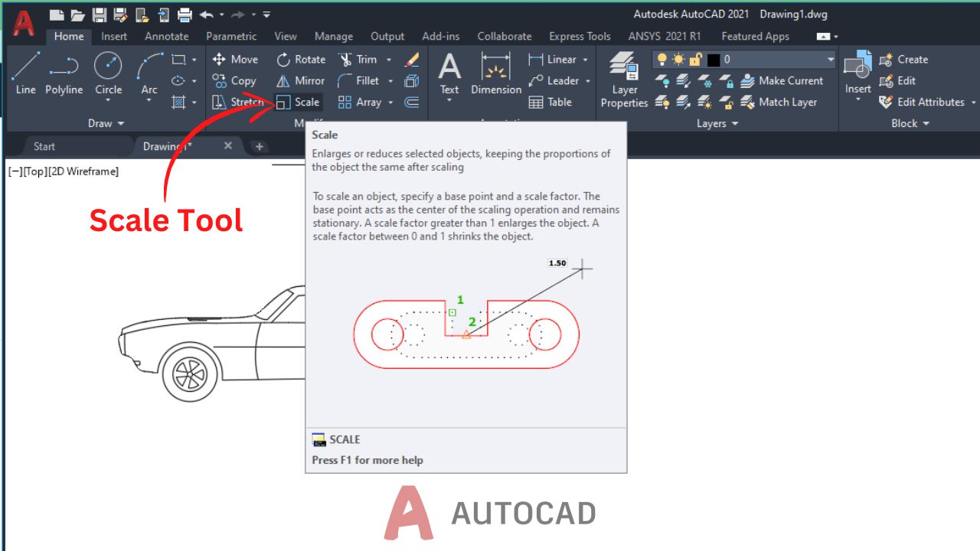The height and width of the screenshot is (551, 980).
Task: Click the Open file folder icon
Action: (78, 15)
